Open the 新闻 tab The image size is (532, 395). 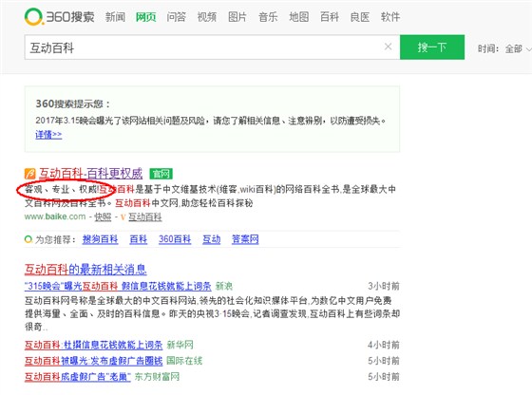tap(115, 16)
